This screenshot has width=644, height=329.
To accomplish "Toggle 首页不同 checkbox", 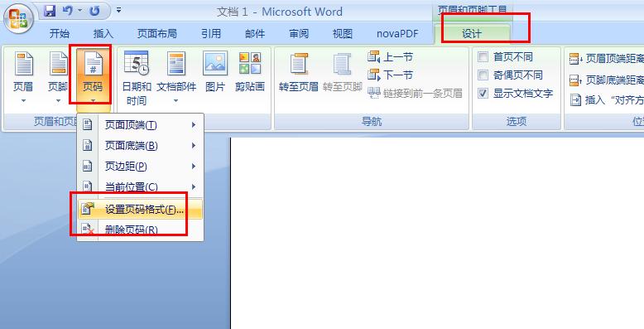I will [x=483, y=56].
